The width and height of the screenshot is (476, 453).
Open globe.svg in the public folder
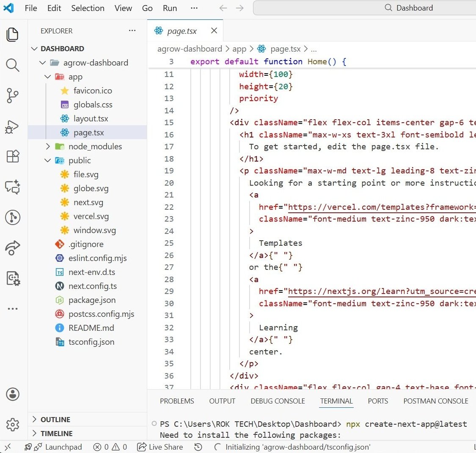88,188
